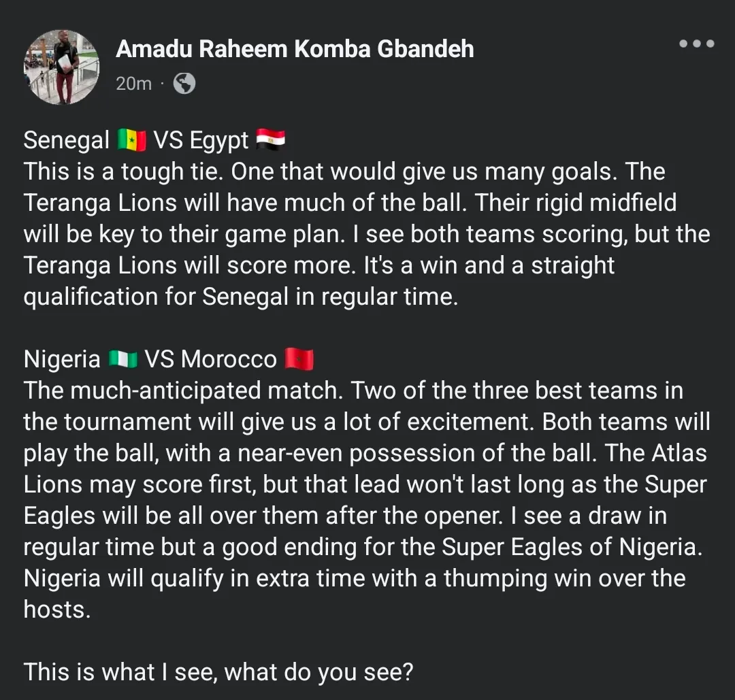
Task: Click the word "hosts." ending the Nigeria paragraph
Action: click(x=56, y=609)
